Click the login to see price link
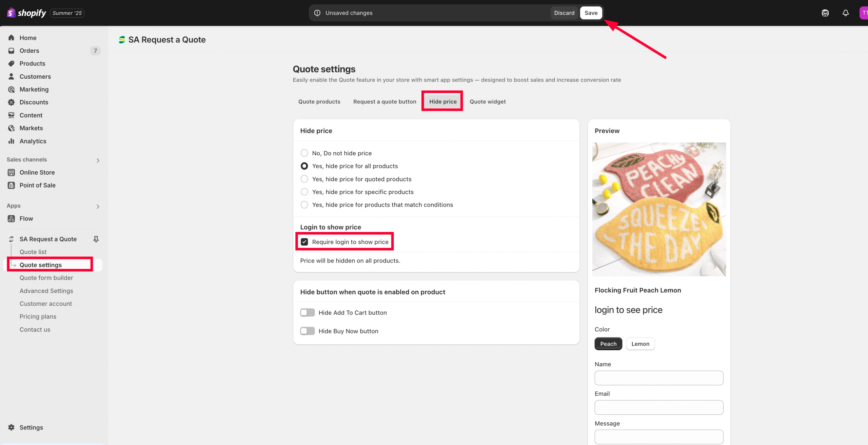868x445 pixels. click(x=628, y=310)
